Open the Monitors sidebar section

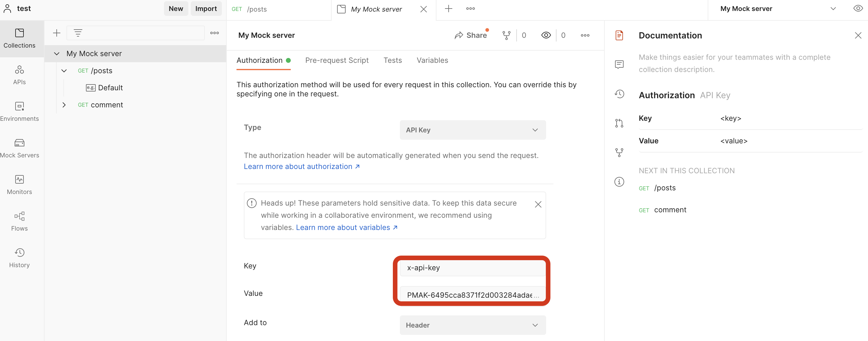pos(19,185)
